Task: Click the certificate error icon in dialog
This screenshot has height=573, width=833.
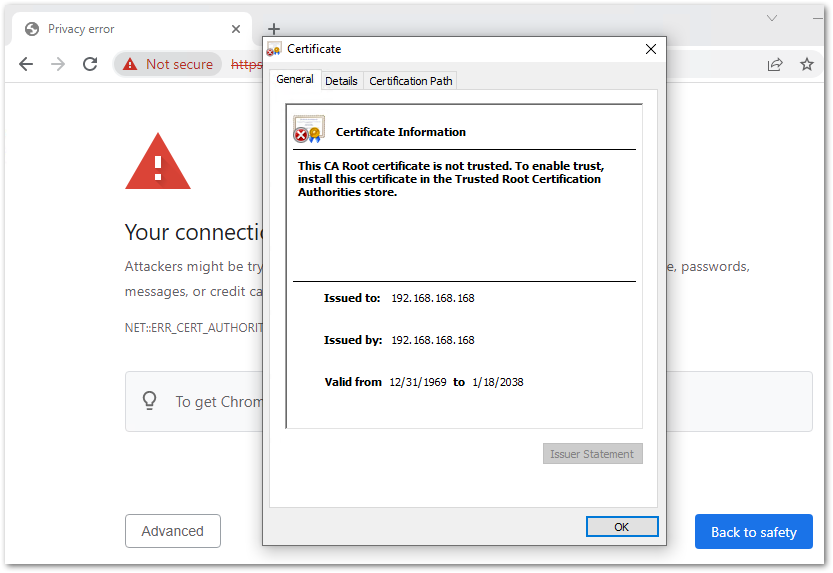Action: (x=309, y=130)
